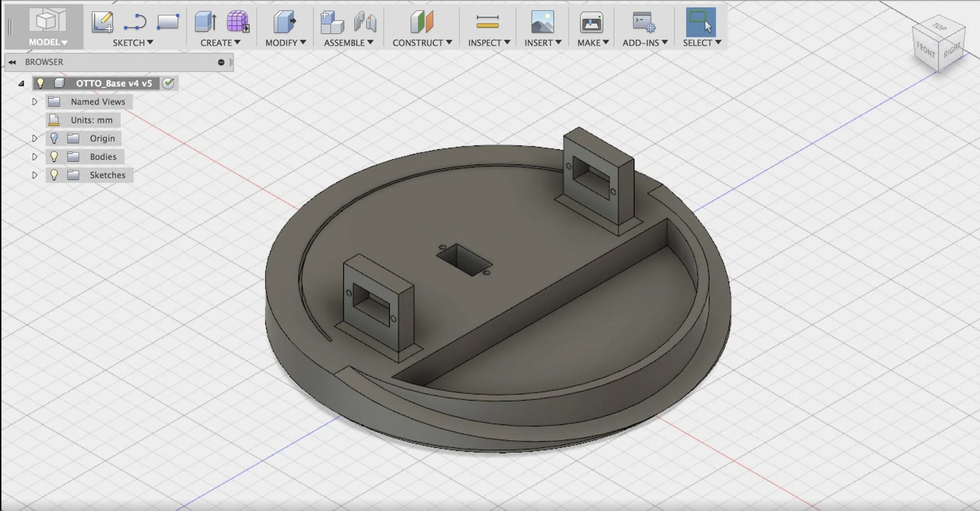Click the Extrude tool icon

pos(205,22)
